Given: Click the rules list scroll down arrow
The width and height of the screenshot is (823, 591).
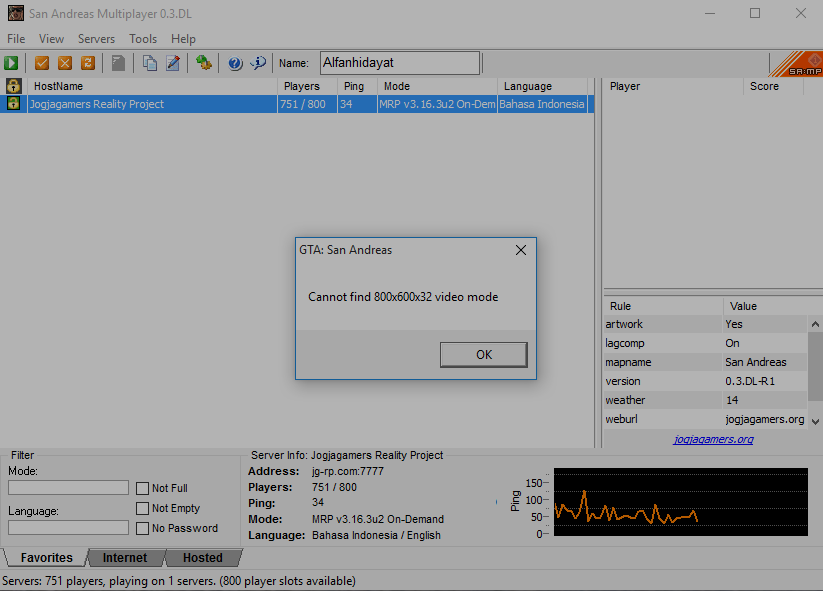Looking at the screenshot, I should (815, 421).
